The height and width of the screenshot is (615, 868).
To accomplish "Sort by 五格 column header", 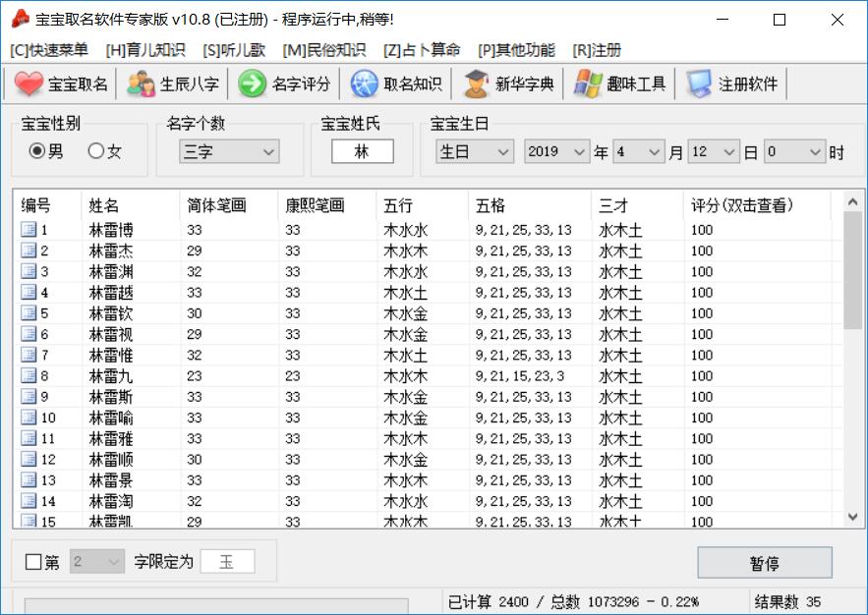I will tap(530, 205).
